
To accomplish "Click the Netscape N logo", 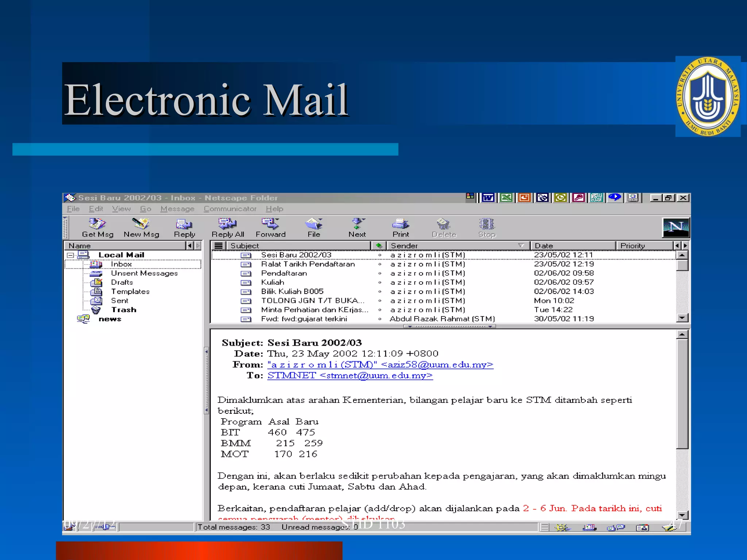I will coord(676,227).
